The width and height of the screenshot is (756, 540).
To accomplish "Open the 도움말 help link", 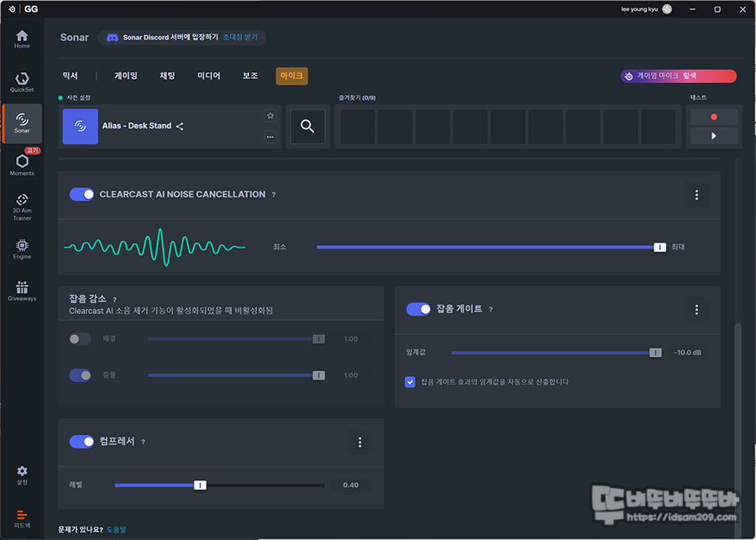I will [x=116, y=529].
